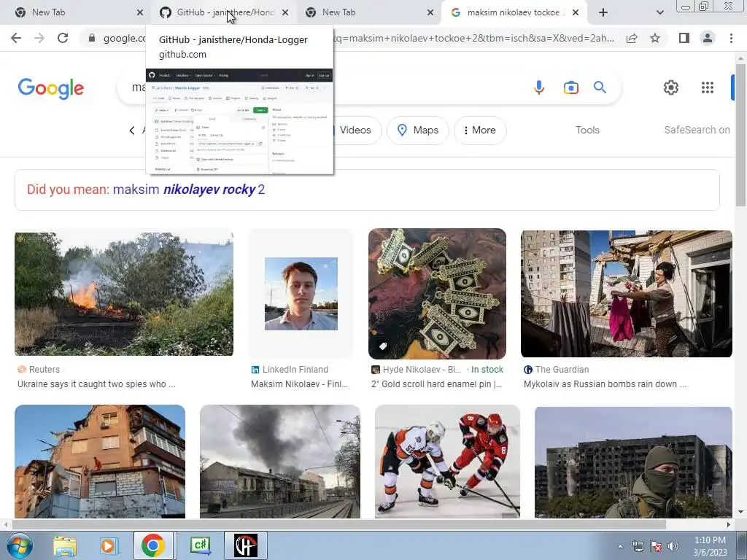Start Google voice search with microphone
The image size is (747, 560).
tap(539, 87)
